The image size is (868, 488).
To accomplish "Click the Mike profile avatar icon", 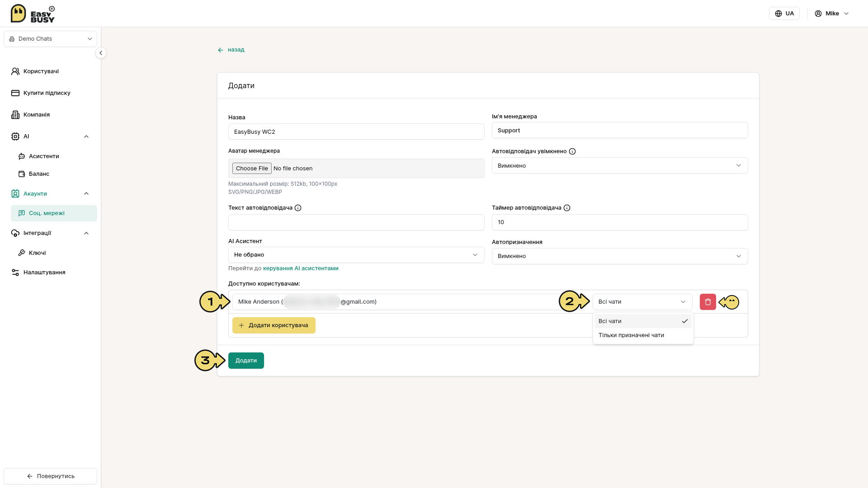I will click(818, 14).
